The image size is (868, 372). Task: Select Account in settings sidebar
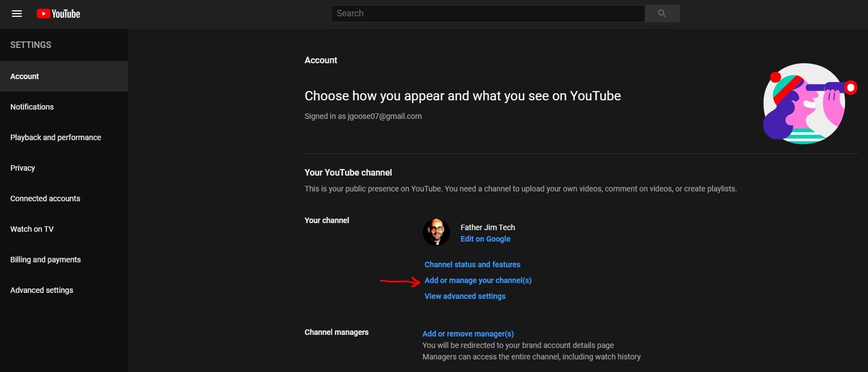[x=64, y=76]
